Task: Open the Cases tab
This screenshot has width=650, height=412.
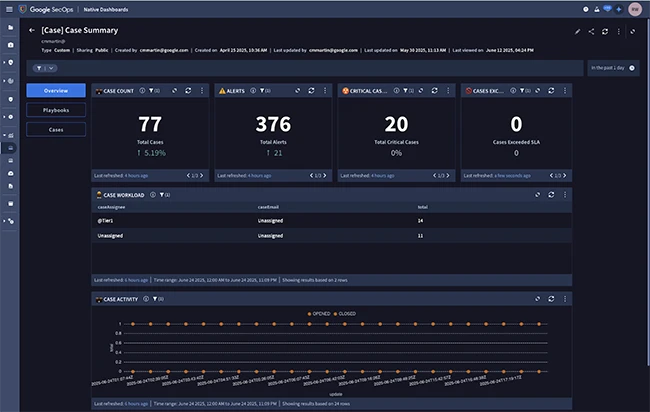Action: [x=56, y=129]
